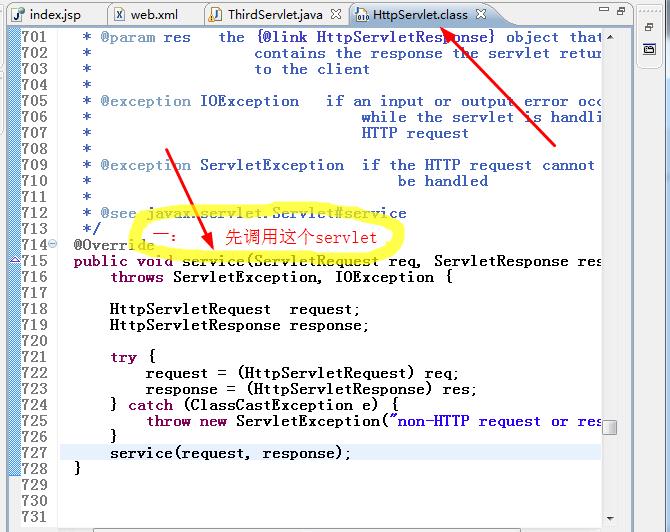Screen dimensions: 670x532
Task: Click 'HttpServletRequest request;' declaration
Action: [x=235, y=309]
